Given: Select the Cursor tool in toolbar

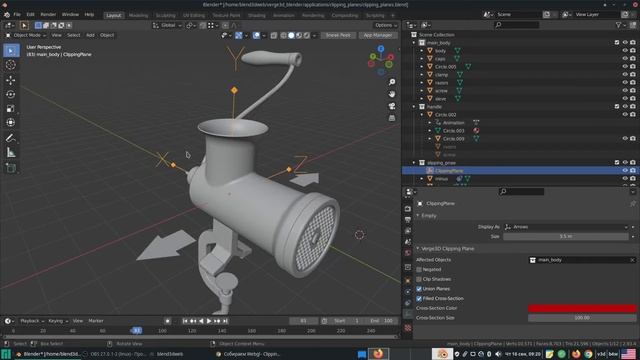Looking at the screenshot, I should pyautogui.click(x=11, y=65).
